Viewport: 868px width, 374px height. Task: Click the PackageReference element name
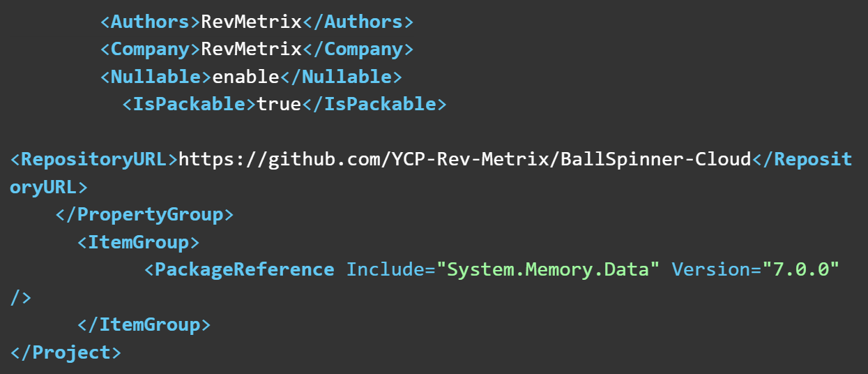click(x=244, y=269)
